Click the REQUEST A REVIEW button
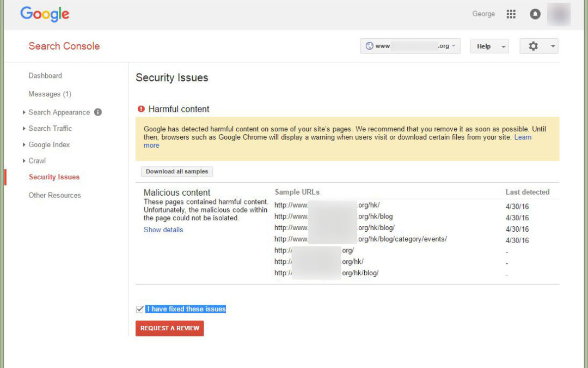The image size is (588, 368). 169,328
